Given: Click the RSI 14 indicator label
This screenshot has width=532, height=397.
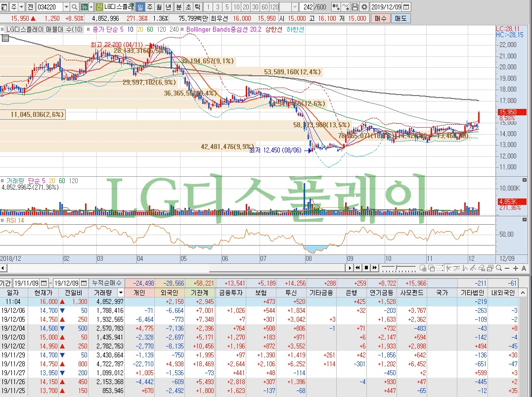Looking at the screenshot, I should (x=15, y=220).
